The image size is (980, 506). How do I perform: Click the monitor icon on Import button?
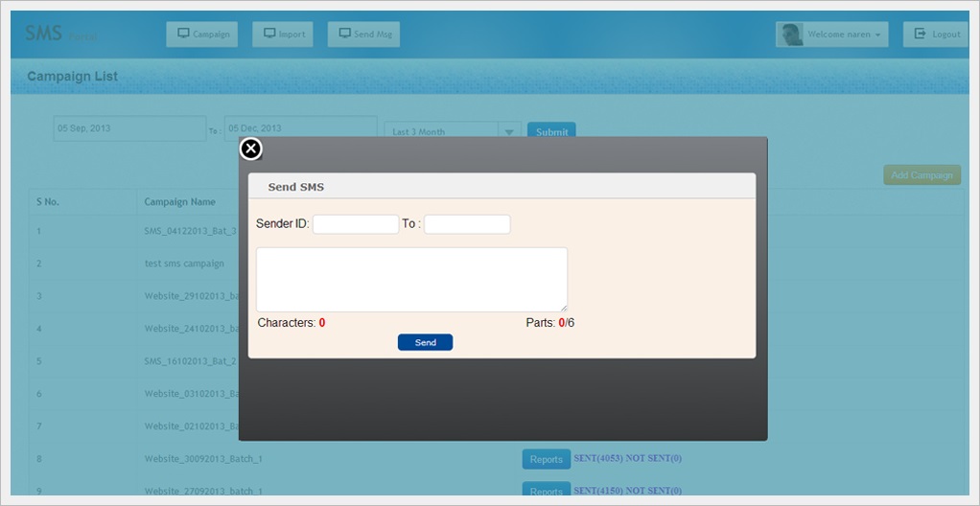point(268,34)
